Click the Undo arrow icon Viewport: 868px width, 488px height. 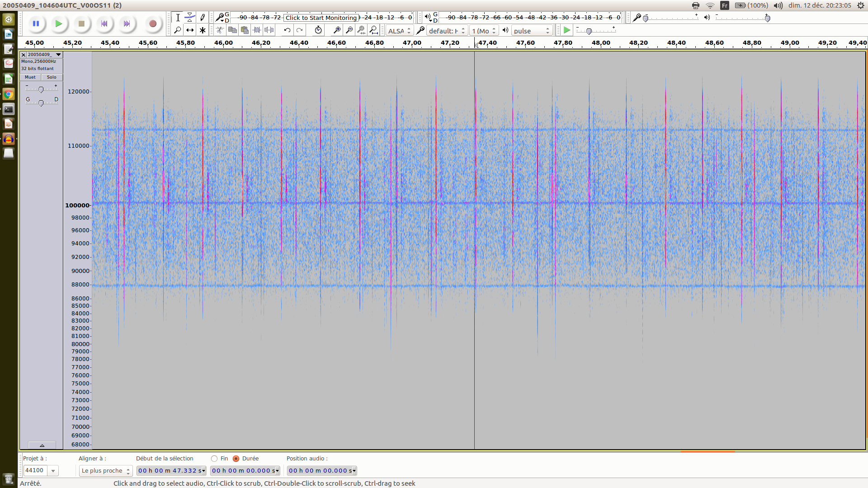287,30
